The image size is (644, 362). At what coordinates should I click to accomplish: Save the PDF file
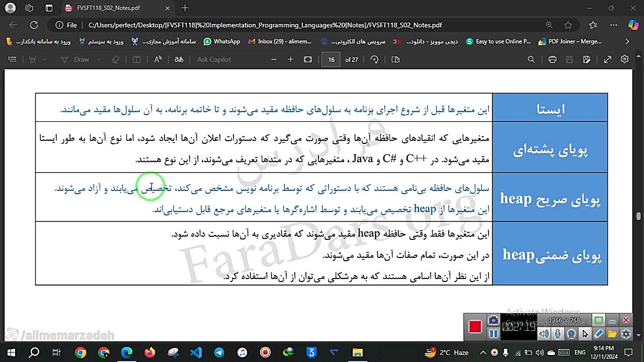tap(570, 59)
